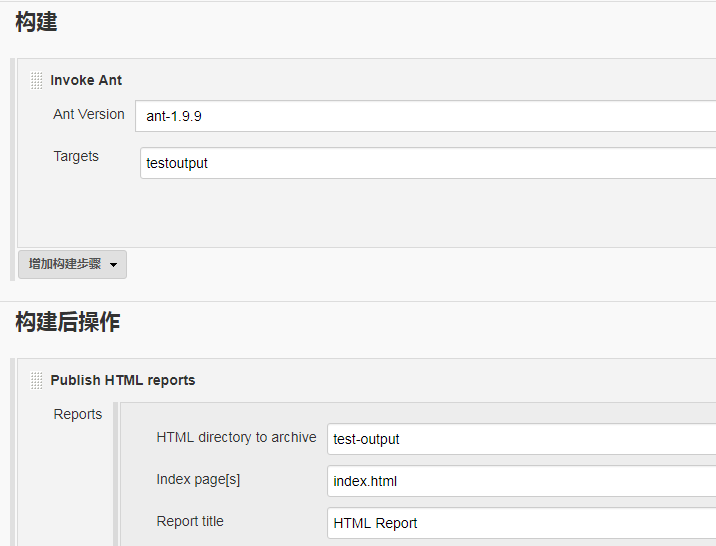Click the 构建后操作 section heading

(x=67, y=322)
